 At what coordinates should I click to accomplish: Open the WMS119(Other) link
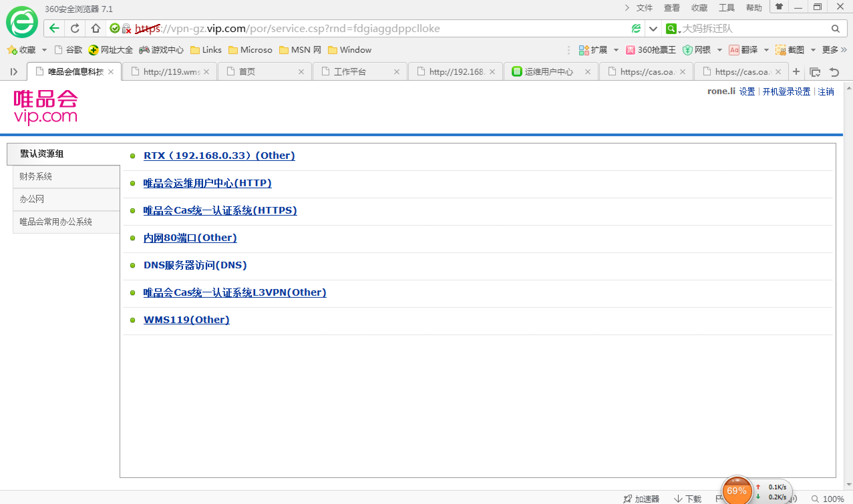coord(187,320)
